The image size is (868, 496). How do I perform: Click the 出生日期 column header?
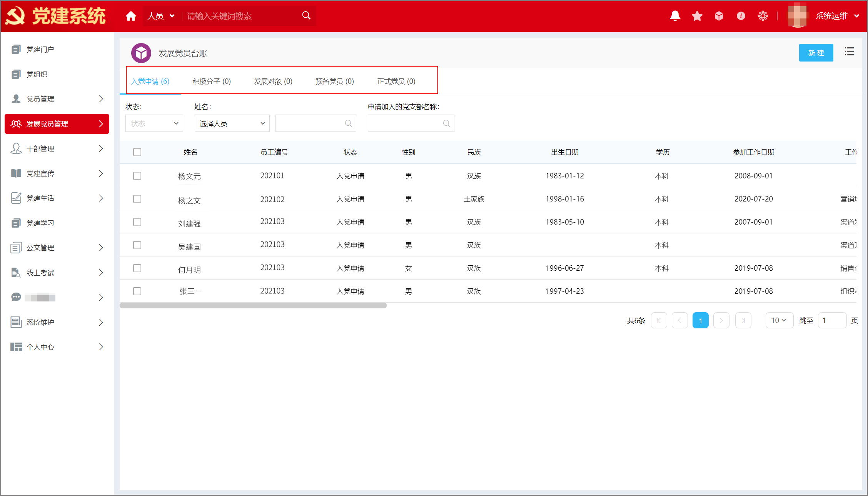pyautogui.click(x=565, y=152)
